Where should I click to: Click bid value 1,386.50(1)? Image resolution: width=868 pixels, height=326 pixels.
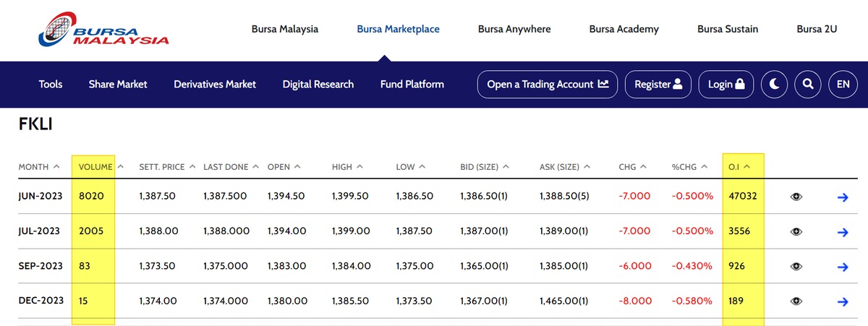485,196
